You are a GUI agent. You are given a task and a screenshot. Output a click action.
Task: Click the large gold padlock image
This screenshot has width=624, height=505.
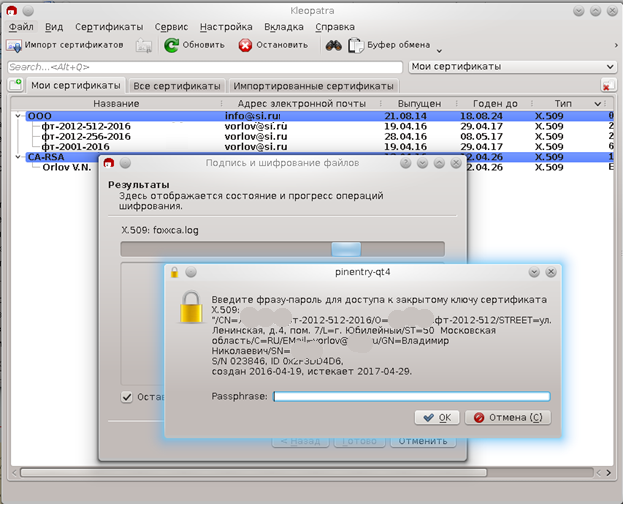(191, 307)
